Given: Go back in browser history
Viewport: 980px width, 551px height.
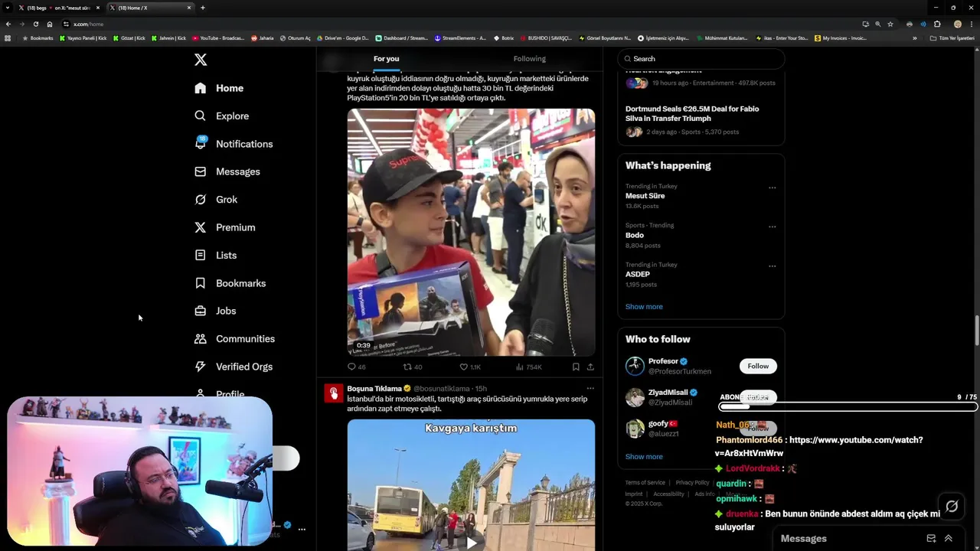Looking at the screenshot, I should (8, 24).
